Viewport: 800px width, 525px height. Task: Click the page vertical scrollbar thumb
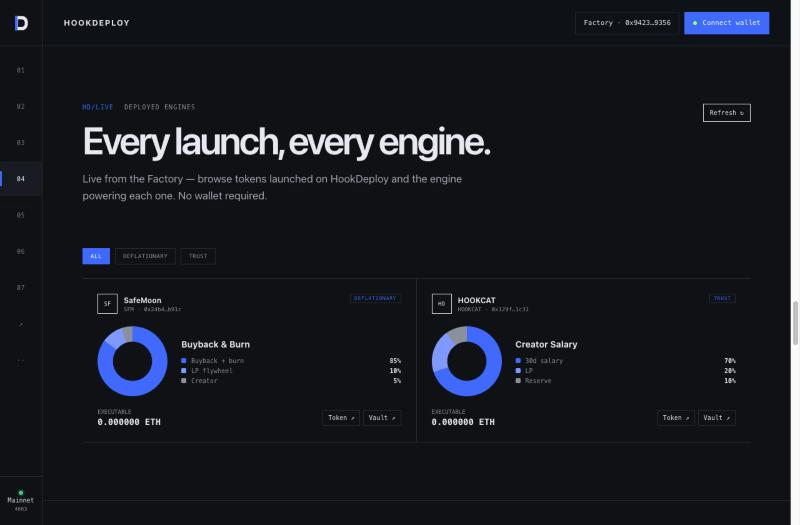[x=795, y=323]
